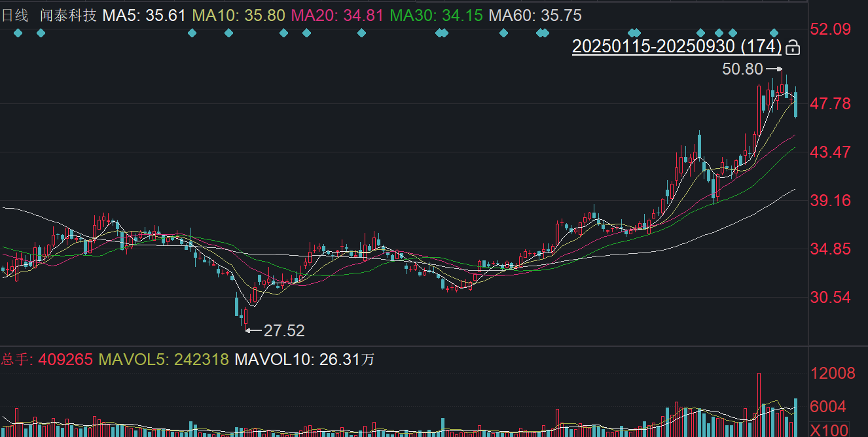Viewport: 868px width, 437px height.
Task: Select the MA5: 35.61 indicator label
Action: [x=144, y=15]
